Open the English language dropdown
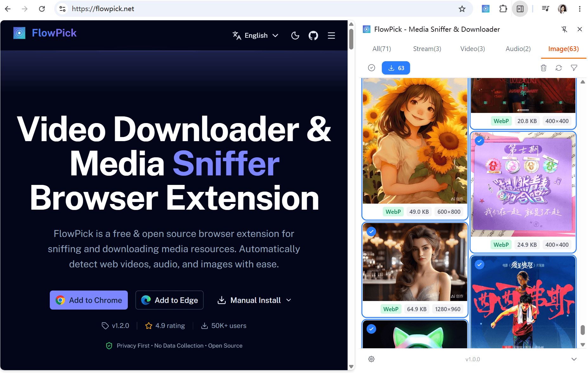The width and height of the screenshot is (588, 373). click(256, 36)
